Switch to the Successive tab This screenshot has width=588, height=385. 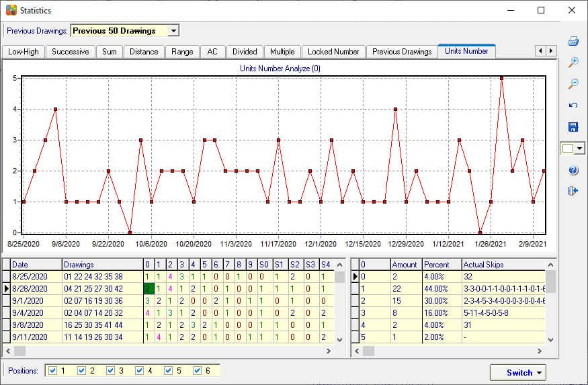pyautogui.click(x=71, y=52)
